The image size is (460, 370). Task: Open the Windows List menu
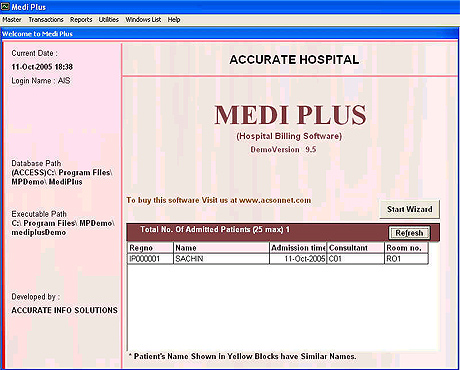[x=143, y=20]
